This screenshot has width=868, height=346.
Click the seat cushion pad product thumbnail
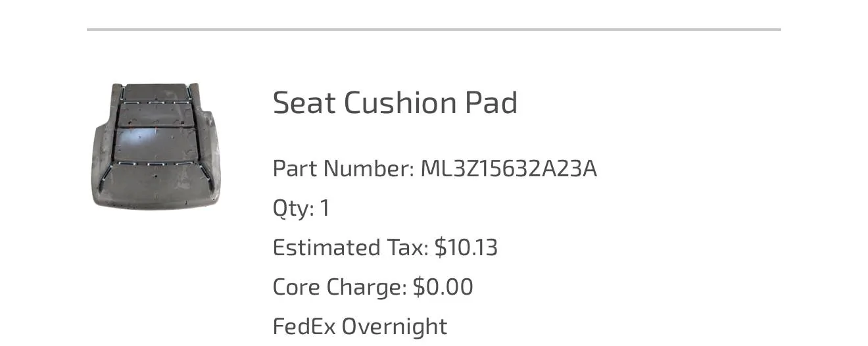[156, 146]
